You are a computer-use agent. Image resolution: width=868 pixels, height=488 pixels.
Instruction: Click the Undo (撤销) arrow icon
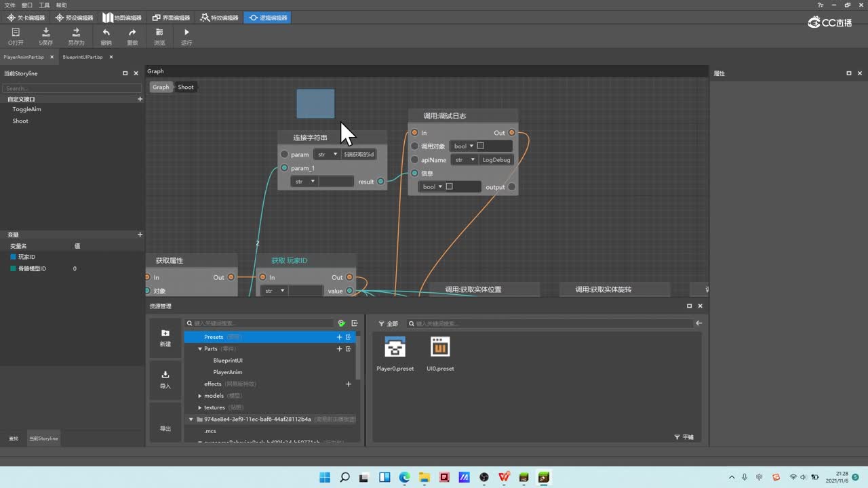tap(106, 33)
